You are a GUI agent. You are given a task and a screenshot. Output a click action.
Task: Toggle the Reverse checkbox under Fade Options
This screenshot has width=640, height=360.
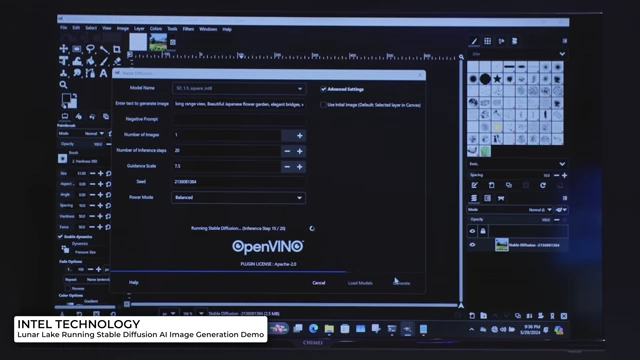(x=68, y=288)
